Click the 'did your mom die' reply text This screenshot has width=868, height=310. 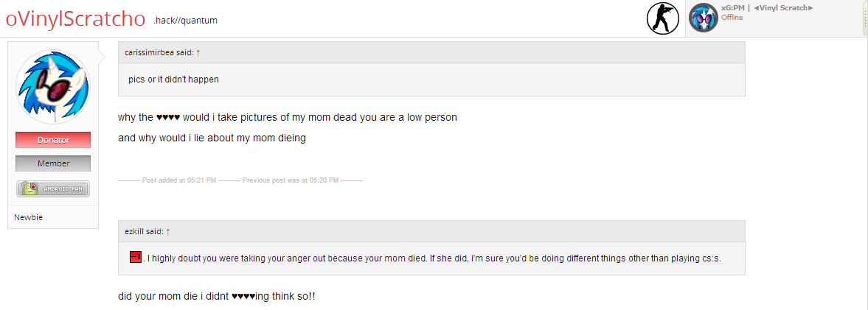pos(217,296)
